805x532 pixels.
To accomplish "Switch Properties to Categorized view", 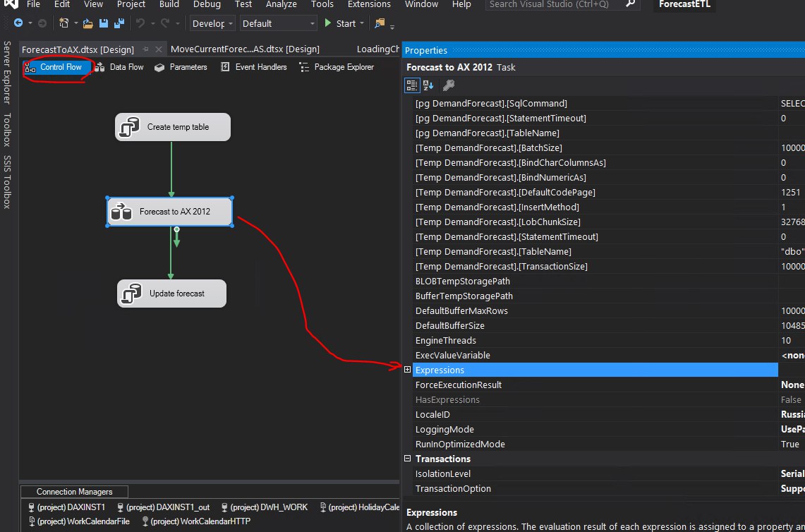I will tap(412, 85).
